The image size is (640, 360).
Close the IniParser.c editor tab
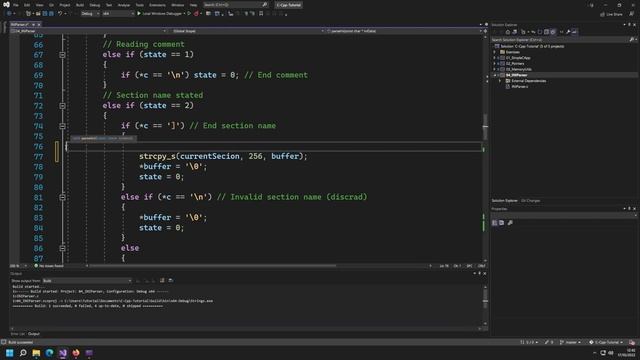(39, 24)
